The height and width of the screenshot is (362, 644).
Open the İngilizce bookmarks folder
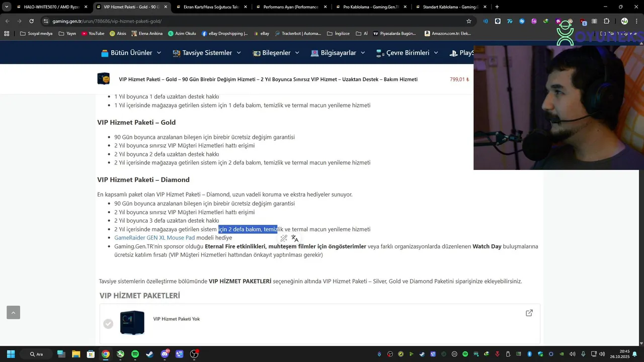pos(338,34)
